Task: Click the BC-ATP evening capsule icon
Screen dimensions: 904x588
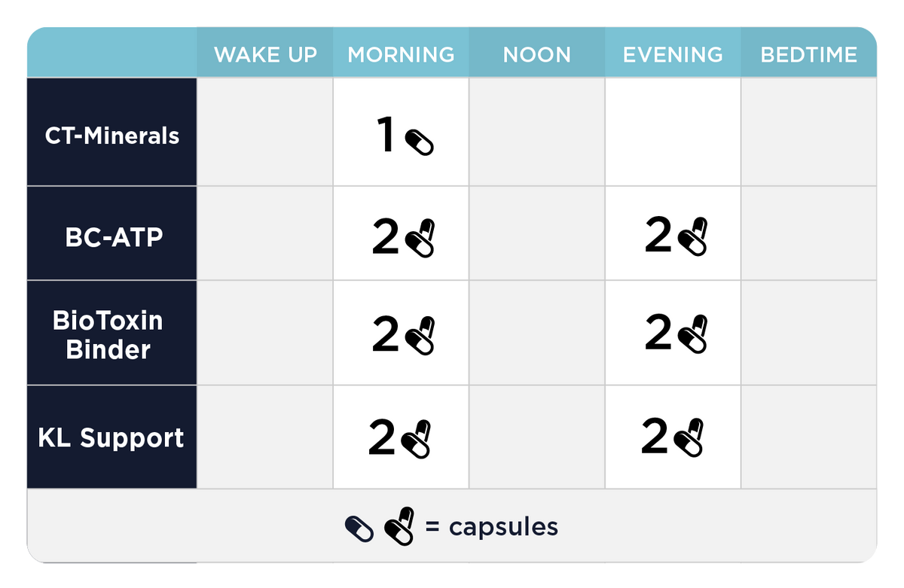Action: point(693,237)
